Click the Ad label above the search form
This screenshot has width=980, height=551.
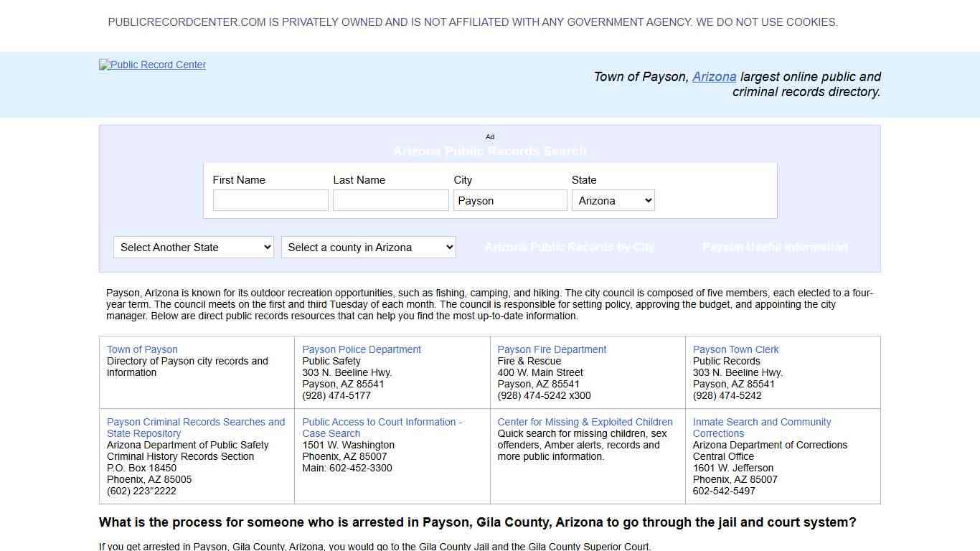[490, 137]
